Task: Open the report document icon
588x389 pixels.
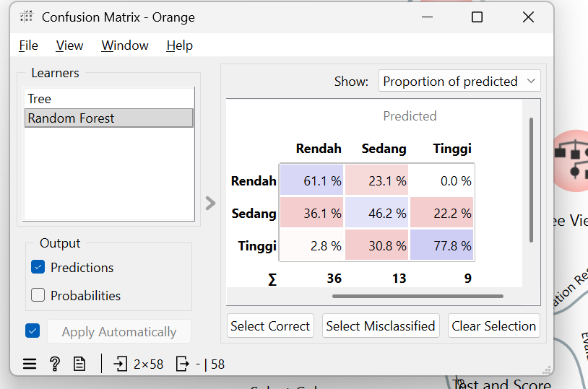Action: tap(79, 364)
